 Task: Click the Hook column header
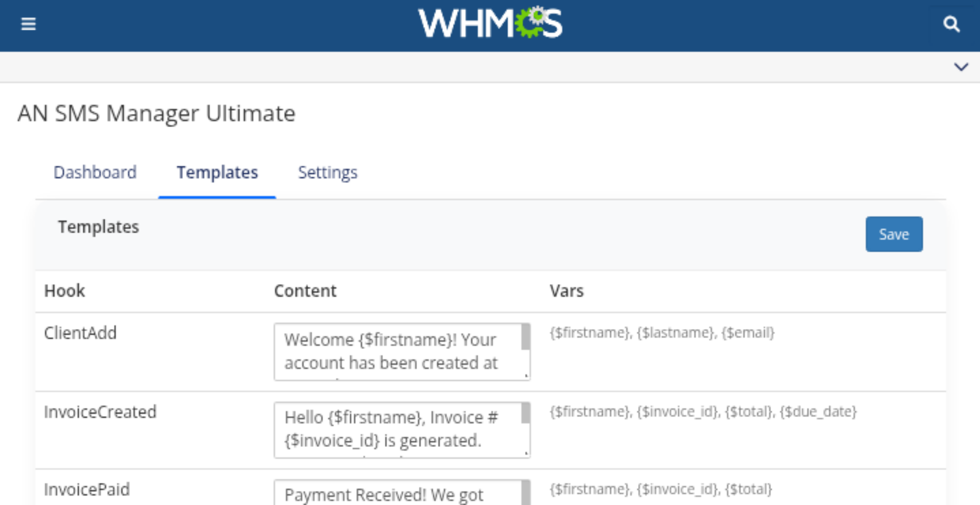pos(65,291)
